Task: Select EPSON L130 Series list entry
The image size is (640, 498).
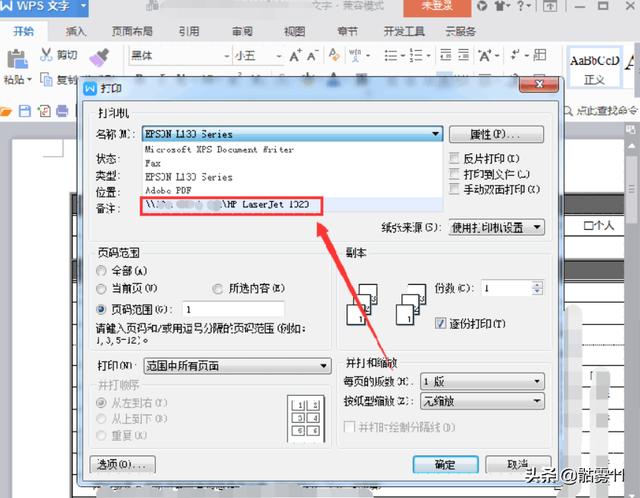Action: (189, 177)
